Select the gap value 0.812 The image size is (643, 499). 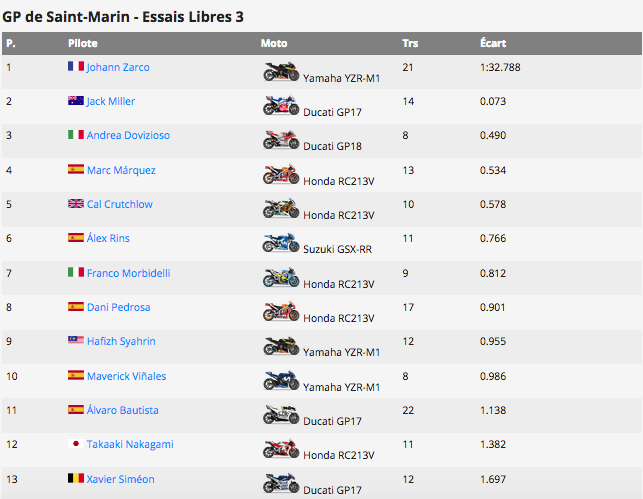pyautogui.click(x=493, y=273)
